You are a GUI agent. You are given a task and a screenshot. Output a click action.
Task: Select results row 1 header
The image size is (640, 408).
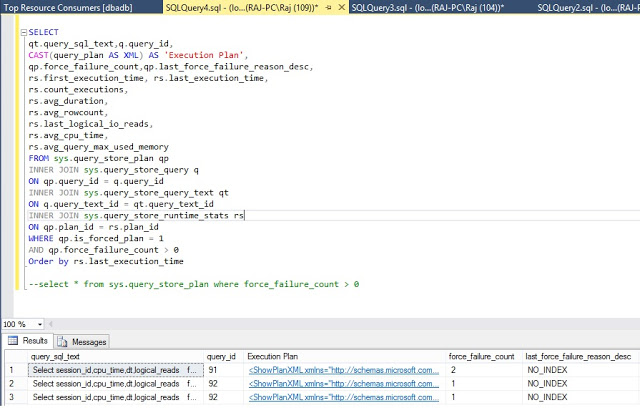point(12,370)
